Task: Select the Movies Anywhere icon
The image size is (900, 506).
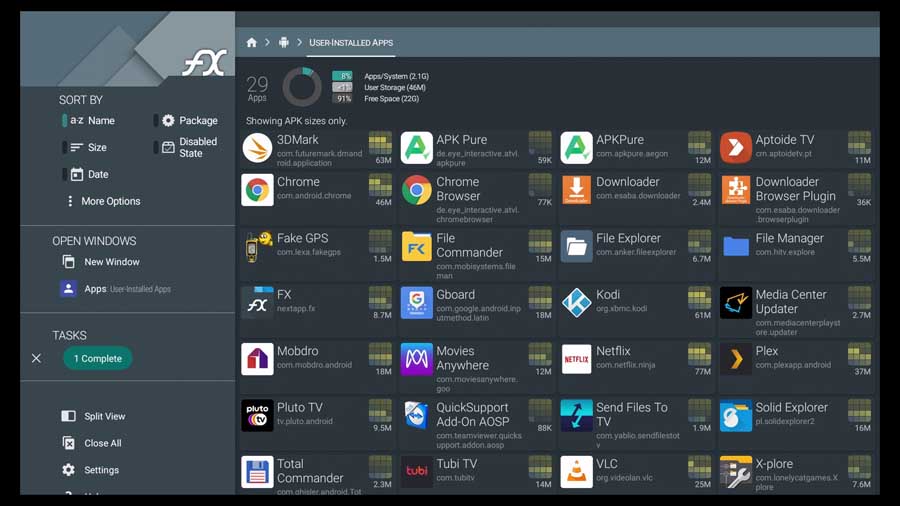Action: click(x=417, y=359)
